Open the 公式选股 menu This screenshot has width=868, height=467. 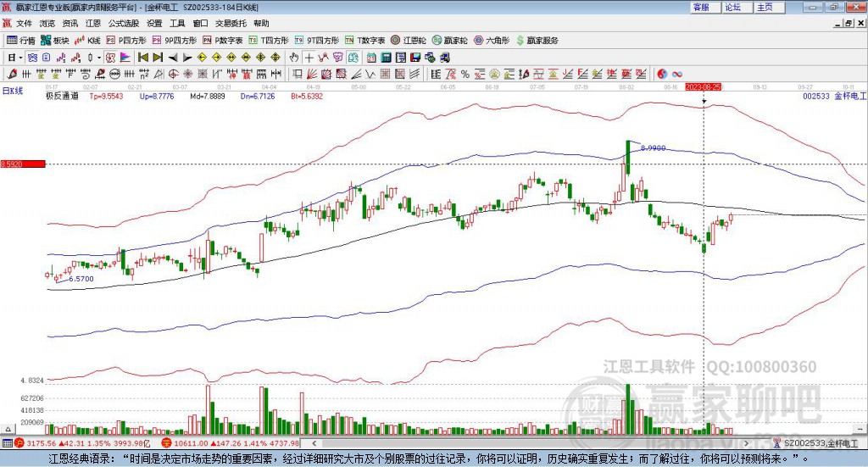[124, 23]
